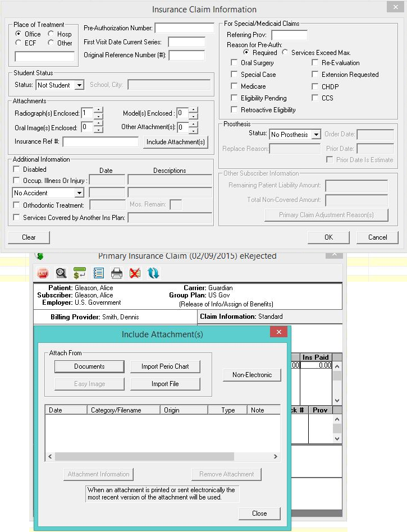Click Date column header in attachment list
407x532 pixels.
(66, 410)
